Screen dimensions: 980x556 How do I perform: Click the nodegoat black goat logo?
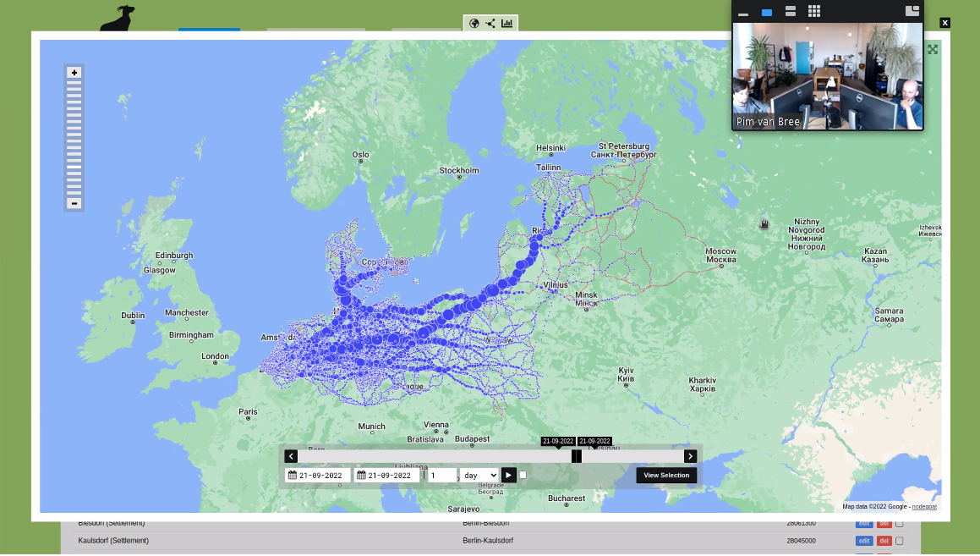(118, 18)
